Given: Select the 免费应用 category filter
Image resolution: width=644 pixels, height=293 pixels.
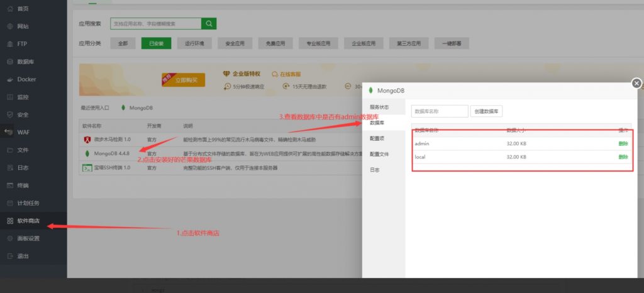Looking at the screenshot, I should 275,43.
